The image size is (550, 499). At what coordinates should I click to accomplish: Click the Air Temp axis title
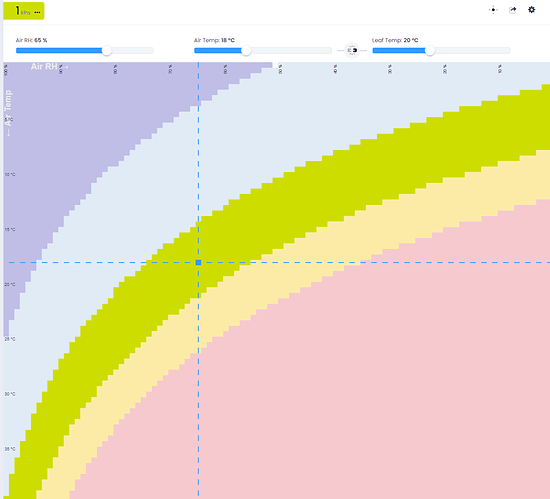point(8,113)
